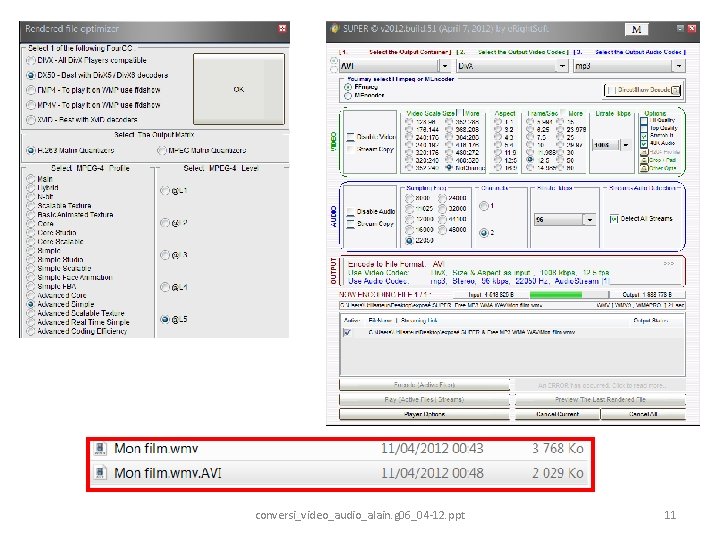The width and height of the screenshot is (720, 540).
Task: Select 2 audio channels
Action: (x=484, y=233)
